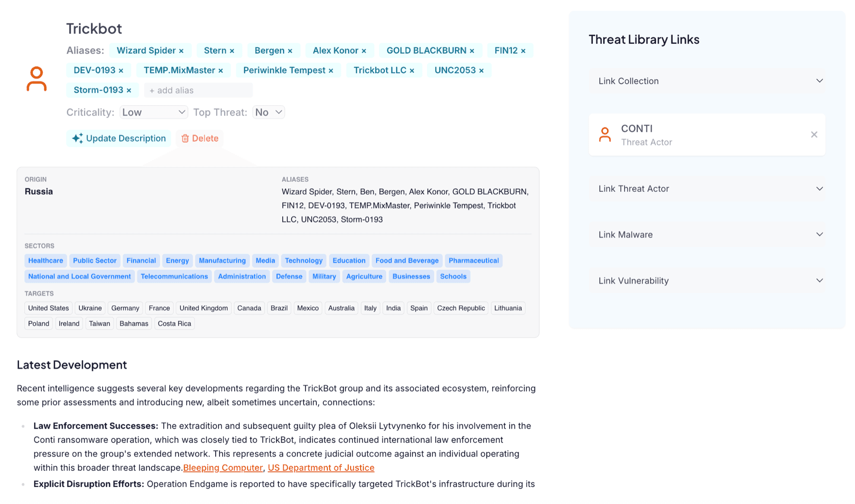Click the Delete button label
Viewport: 855px width, 504px height.
205,138
